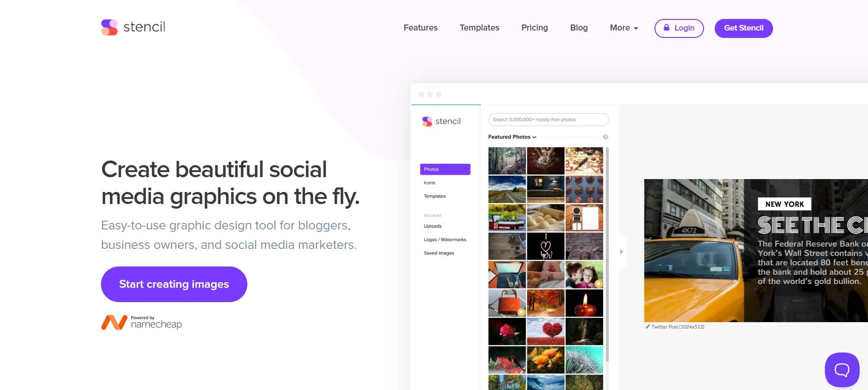Click Start creating images button

174,284
